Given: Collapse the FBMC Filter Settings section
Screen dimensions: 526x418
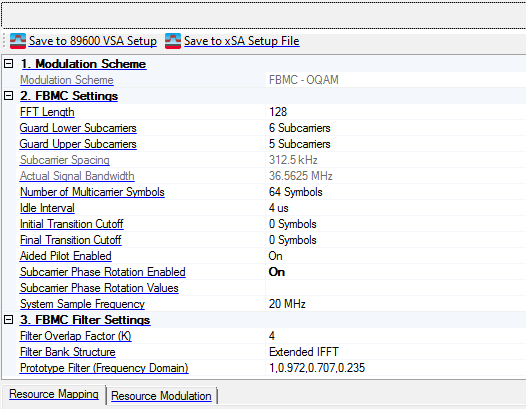Looking at the screenshot, I should (8, 319).
